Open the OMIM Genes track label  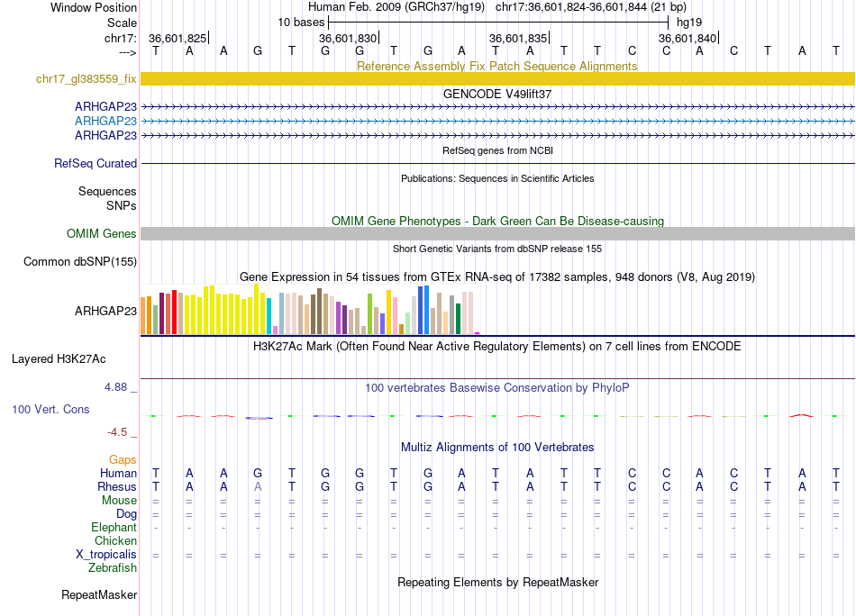(x=102, y=233)
